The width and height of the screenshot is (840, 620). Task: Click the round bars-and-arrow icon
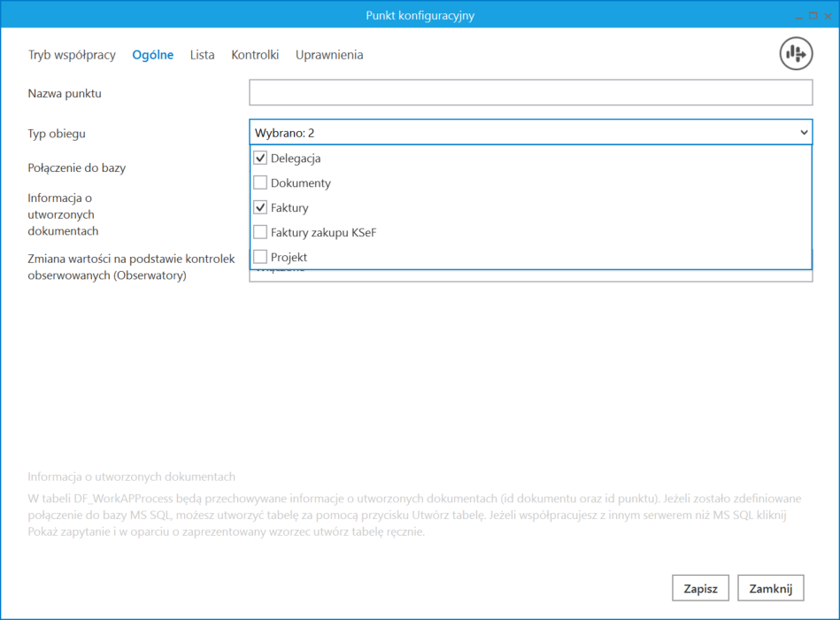(796, 54)
